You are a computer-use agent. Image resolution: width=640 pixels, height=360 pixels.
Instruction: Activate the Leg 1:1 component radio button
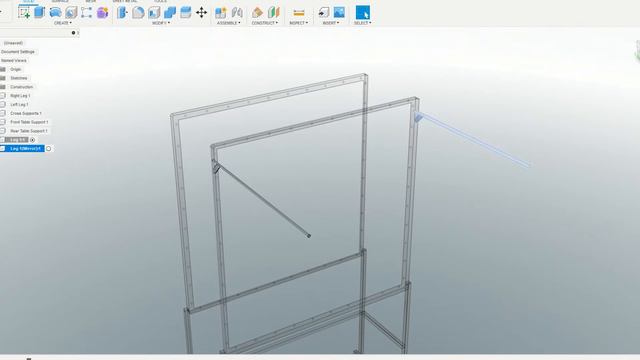tap(33, 140)
